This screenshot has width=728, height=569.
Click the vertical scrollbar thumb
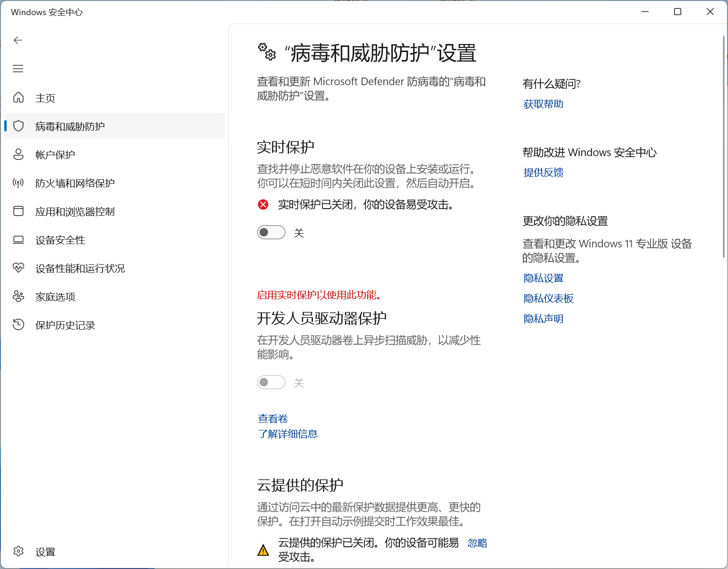coord(724,147)
